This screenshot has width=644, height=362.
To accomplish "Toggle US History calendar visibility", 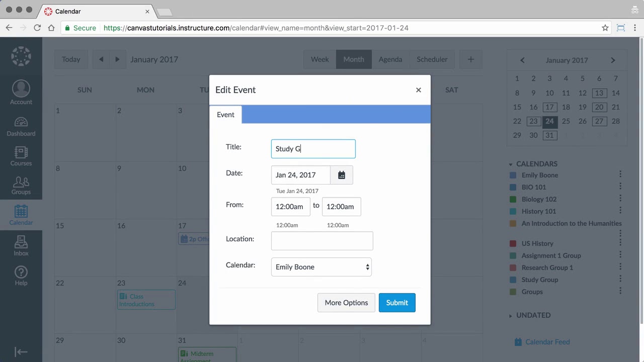I will 513,243.
